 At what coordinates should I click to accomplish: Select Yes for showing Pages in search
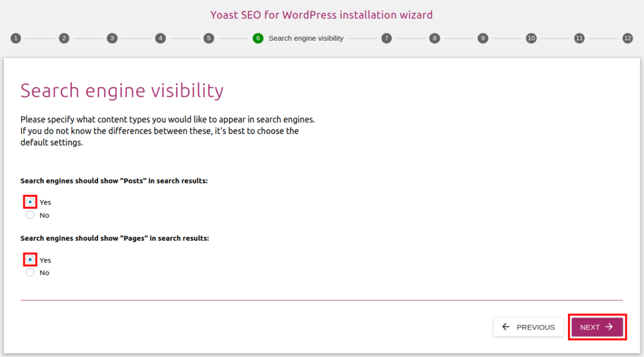[30, 260]
